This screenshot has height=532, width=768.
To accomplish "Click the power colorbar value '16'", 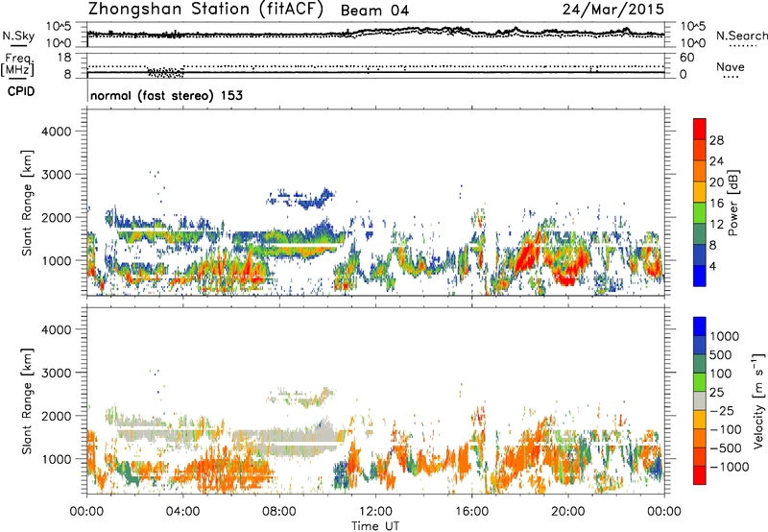I will 716,204.
